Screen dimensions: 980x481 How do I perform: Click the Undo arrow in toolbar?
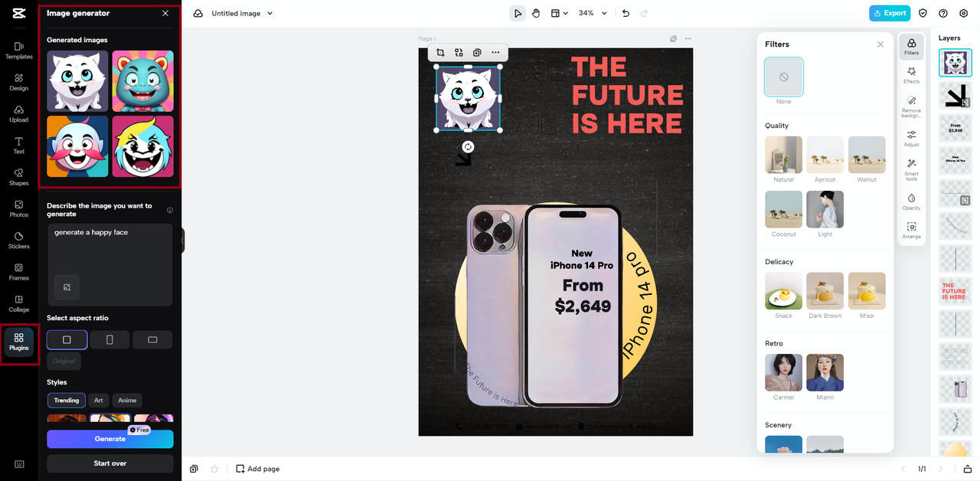point(626,13)
